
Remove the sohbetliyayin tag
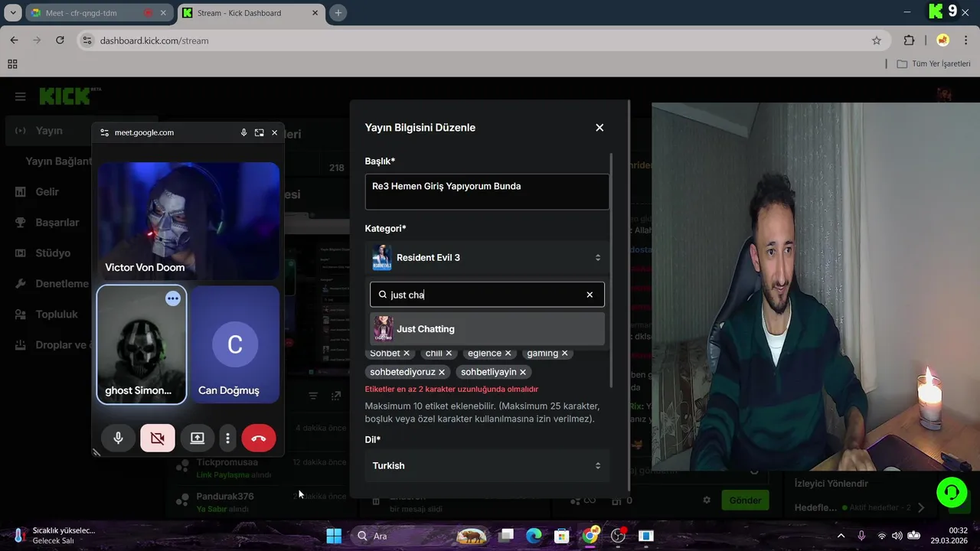[523, 372]
